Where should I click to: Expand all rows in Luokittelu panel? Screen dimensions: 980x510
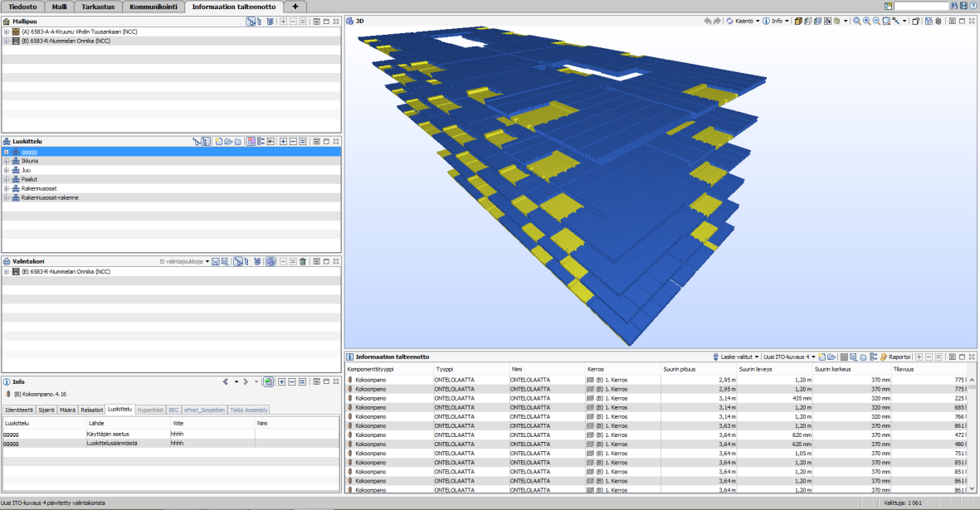283,142
